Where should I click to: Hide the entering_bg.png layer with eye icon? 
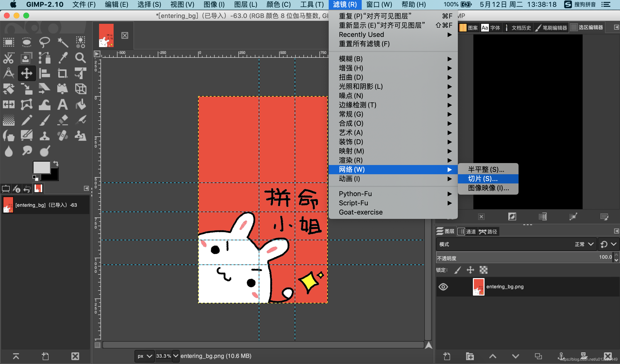[443, 287]
